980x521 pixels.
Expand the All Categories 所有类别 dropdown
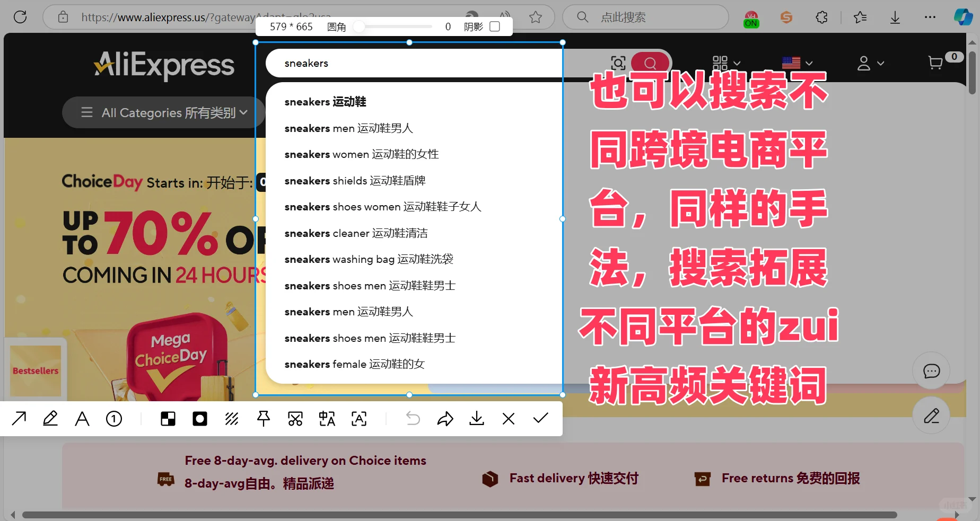[163, 112]
